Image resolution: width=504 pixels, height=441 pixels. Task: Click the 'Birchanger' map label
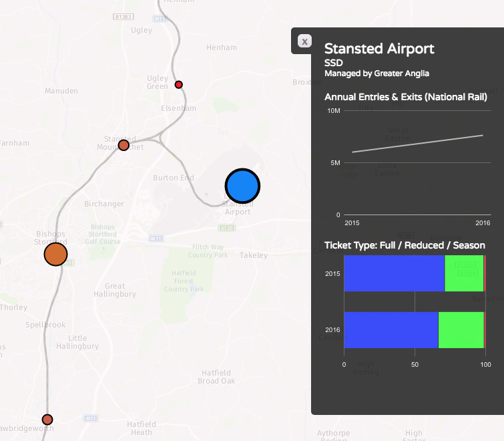click(x=104, y=204)
